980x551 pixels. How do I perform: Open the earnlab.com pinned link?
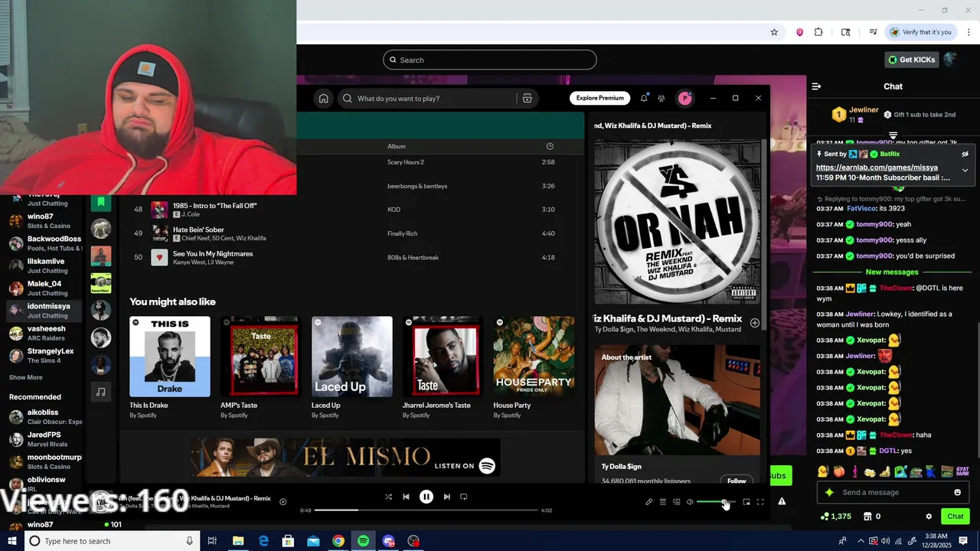877,167
